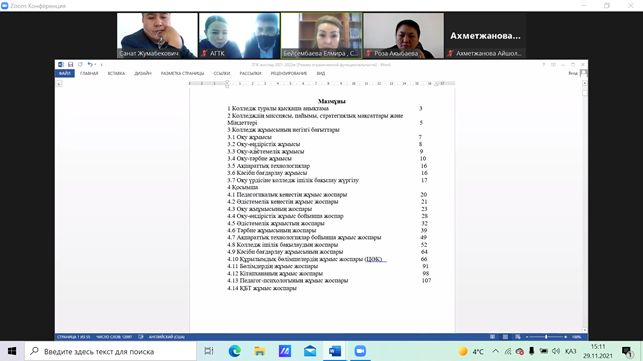Open the ФАЙЛ tab in Word
This screenshot has height=361, width=643.
point(65,73)
